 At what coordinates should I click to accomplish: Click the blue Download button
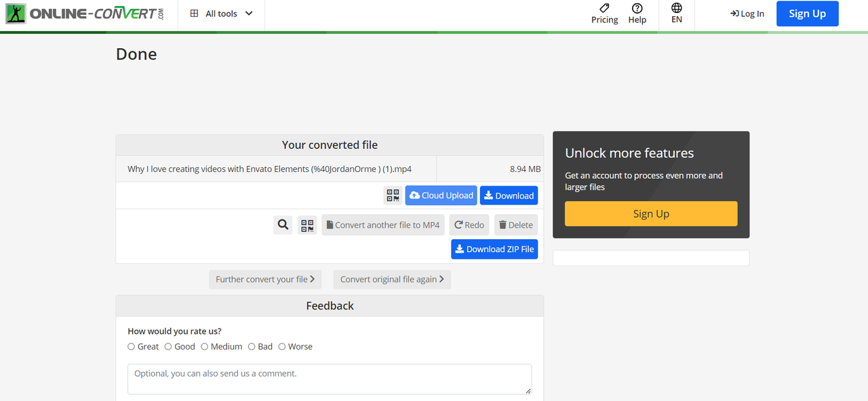pos(509,196)
